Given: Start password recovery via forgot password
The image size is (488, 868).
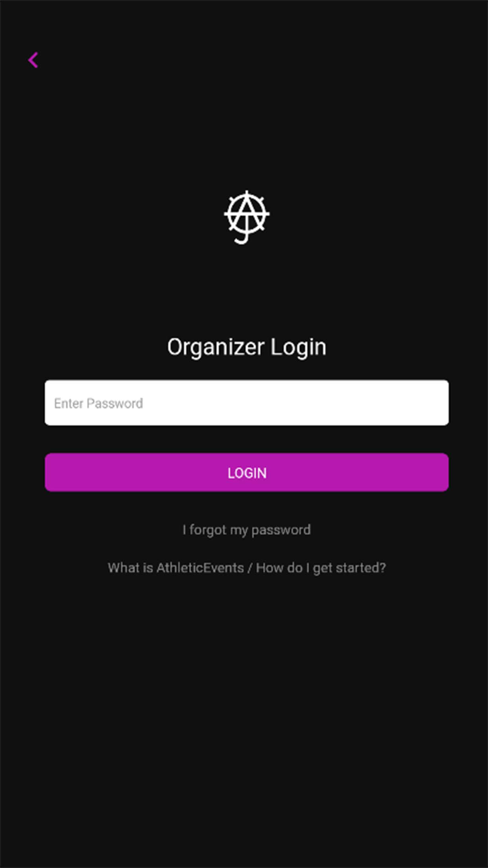Looking at the screenshot, I should 246,530.
